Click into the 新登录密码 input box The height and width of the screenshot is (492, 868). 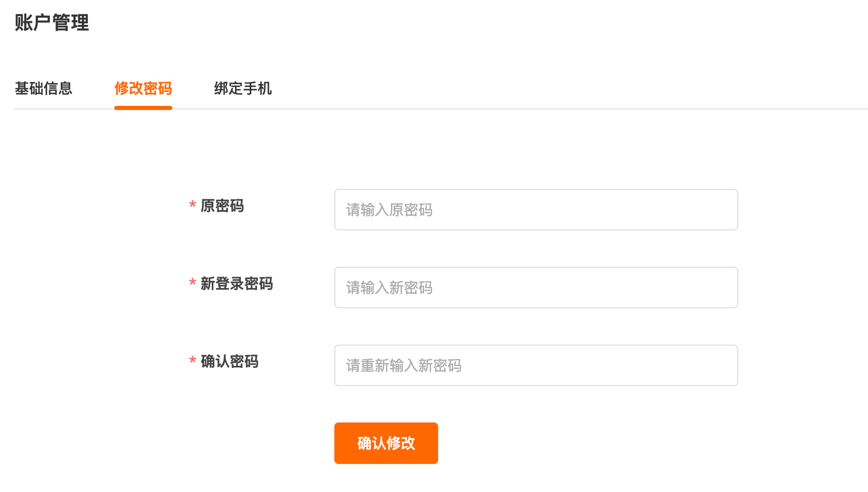(536, 288)
